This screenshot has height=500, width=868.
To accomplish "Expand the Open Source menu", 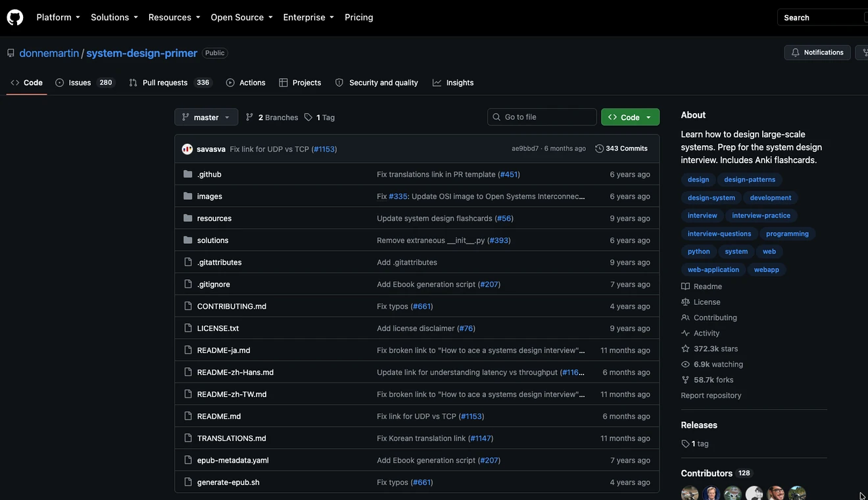I will coord(241,17).
